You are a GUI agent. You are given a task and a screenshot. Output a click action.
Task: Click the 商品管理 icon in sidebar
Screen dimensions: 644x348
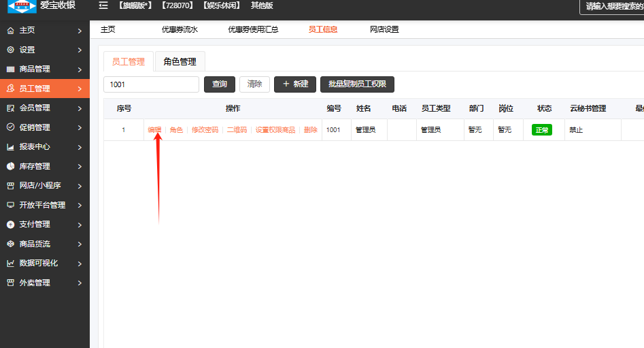pyautogui.click(x=10, y=69)
